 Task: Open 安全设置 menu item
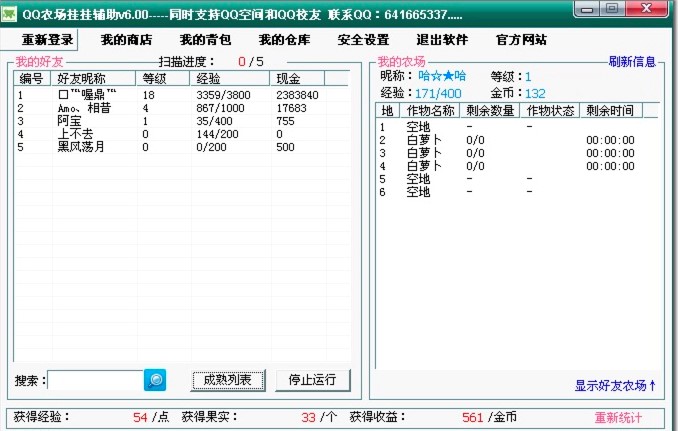[363, 40]
